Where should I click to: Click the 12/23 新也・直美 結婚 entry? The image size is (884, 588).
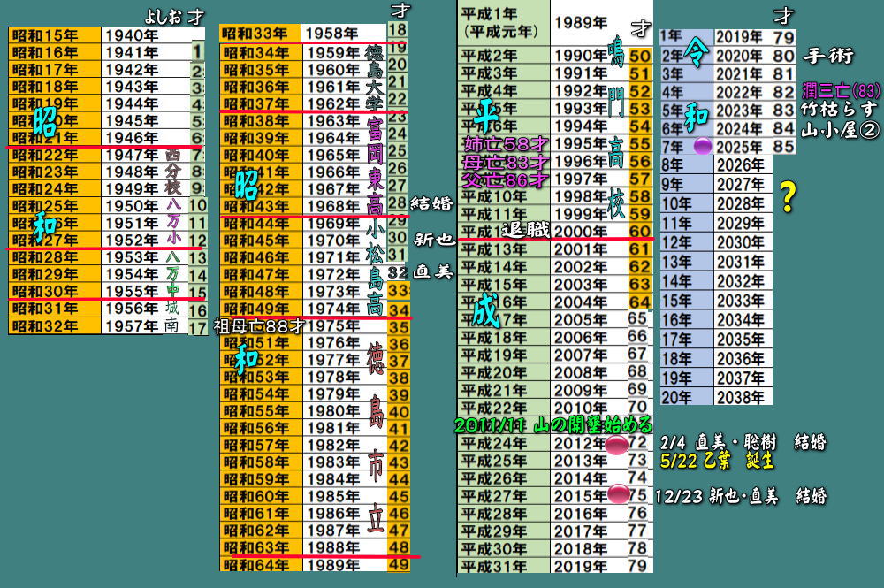coord(741,496)
